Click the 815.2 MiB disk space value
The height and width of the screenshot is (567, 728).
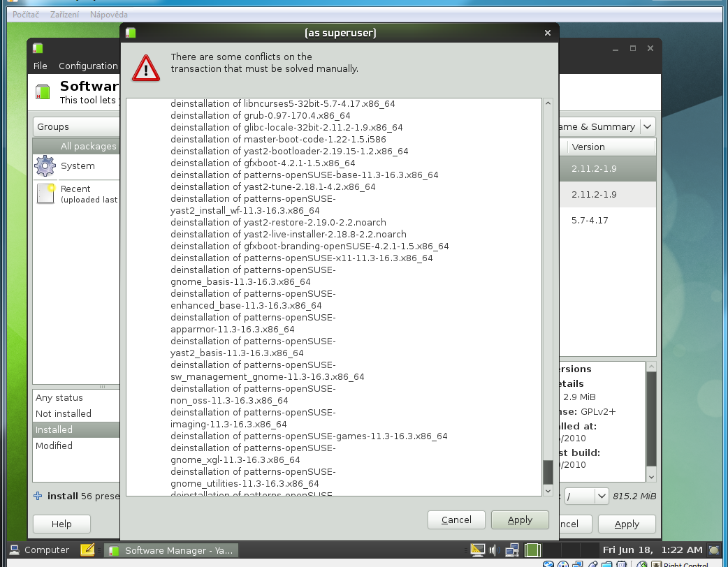pos(634,496)
